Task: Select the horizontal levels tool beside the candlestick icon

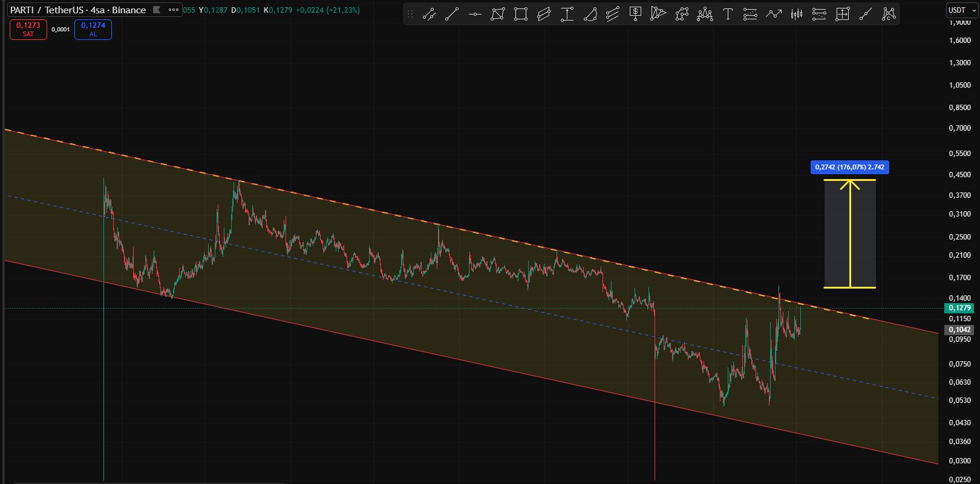Action: (x=819, y=14)
